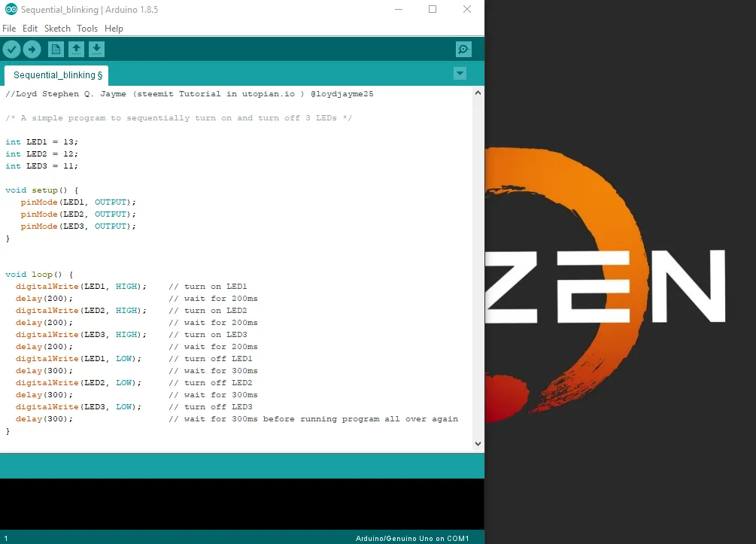The height and width of the screenshot is (544, 756).
Task: Click the Arduino logo in title bar
Action: point(11,9)
